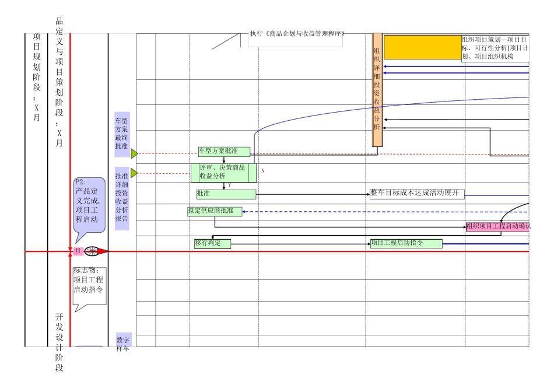This screenshot has width=554, height=392.
Task: Click the green triangle beside 批准详细投资收益分析报告
Action: [134, 173]
